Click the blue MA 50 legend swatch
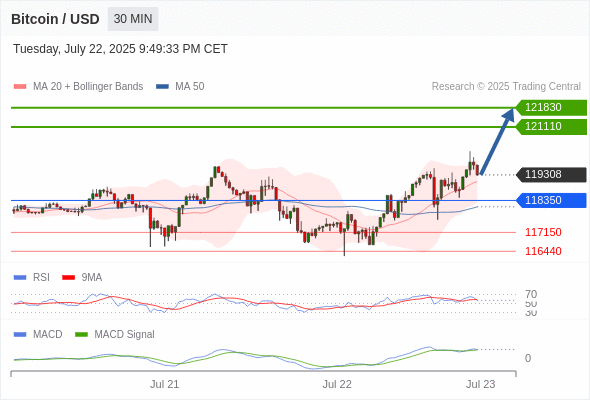This screenshot has width=590, height=400. pyautogui.click(x=162, y=87)
